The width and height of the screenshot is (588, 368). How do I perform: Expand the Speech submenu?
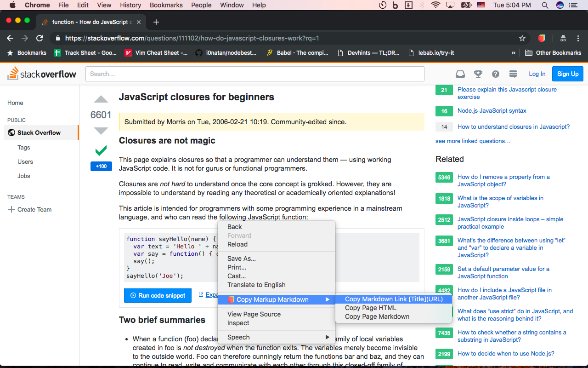(277, 337)
